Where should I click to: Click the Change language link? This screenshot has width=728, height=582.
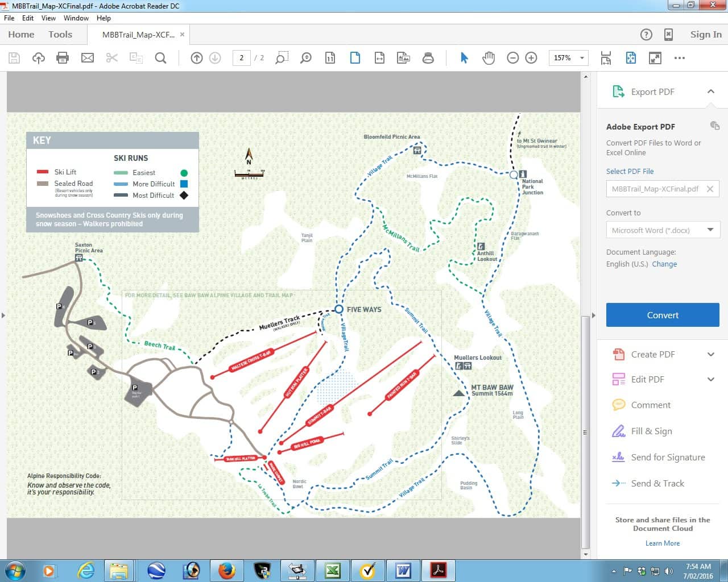pyautogui.click(x=664, y=264)
